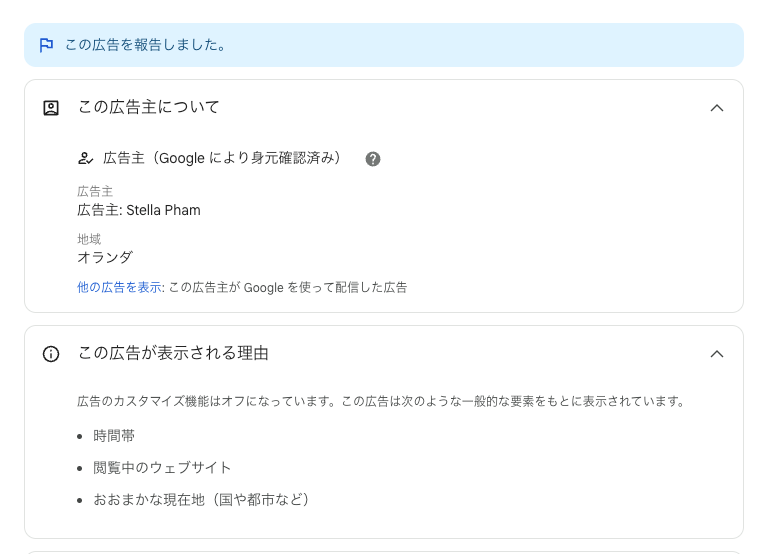Open the identity verification help icon

(373, 159)
